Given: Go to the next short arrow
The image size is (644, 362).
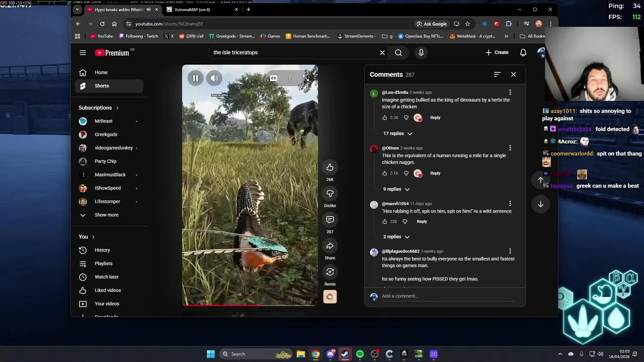Looking at the screenshot, I should pyautogui.click(x=540, y=204).
